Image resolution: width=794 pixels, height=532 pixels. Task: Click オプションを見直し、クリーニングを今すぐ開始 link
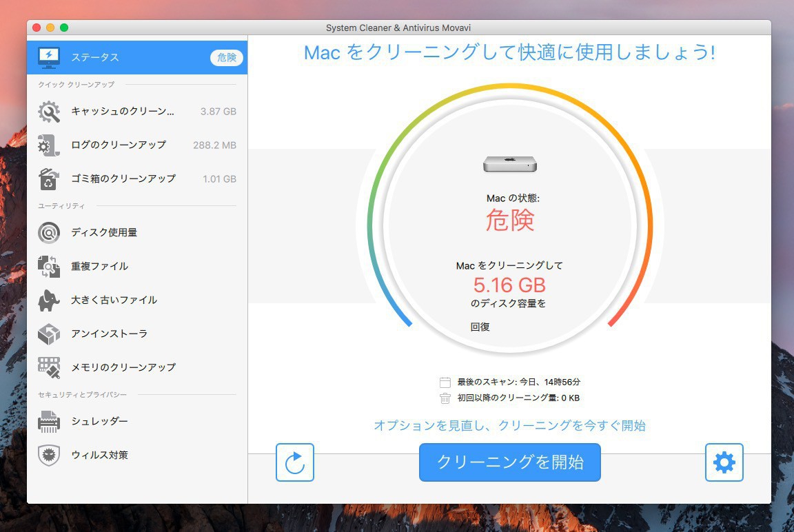pos(509,425)
